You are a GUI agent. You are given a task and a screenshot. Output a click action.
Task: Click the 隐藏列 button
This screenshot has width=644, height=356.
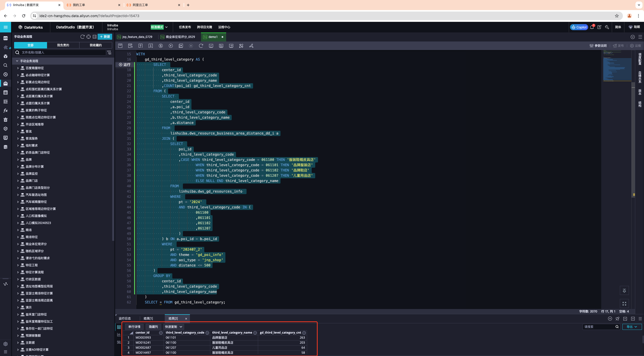pos(153,327)
